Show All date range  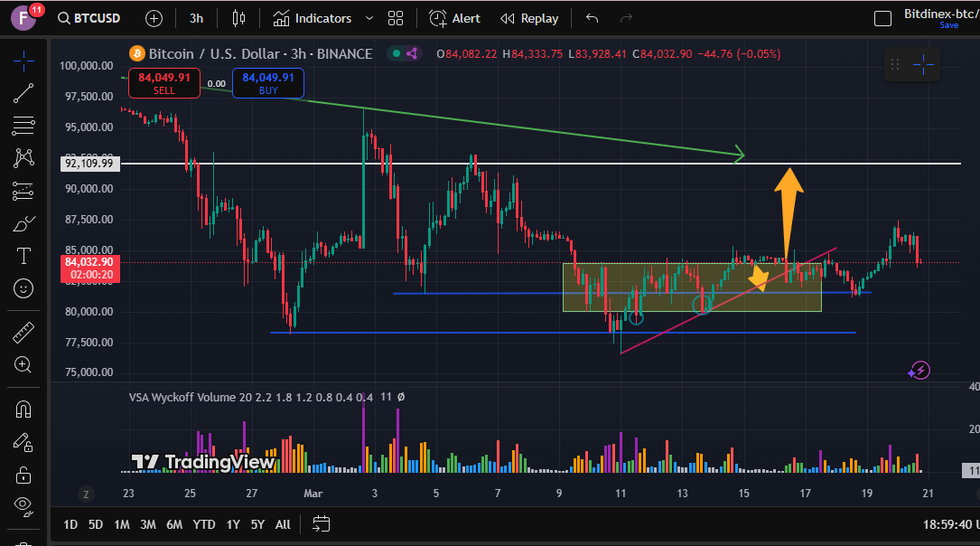(283, 524)
